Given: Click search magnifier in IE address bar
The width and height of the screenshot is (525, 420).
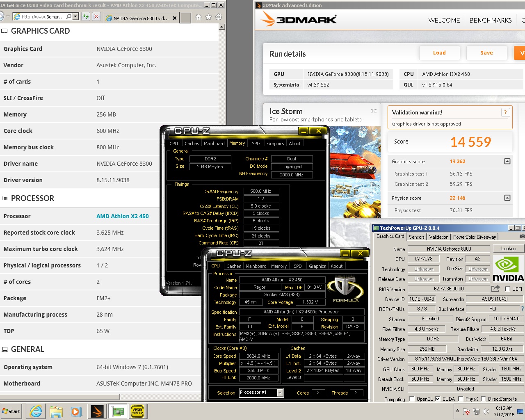Looking at the screenshot, I should tap(68, 17).
